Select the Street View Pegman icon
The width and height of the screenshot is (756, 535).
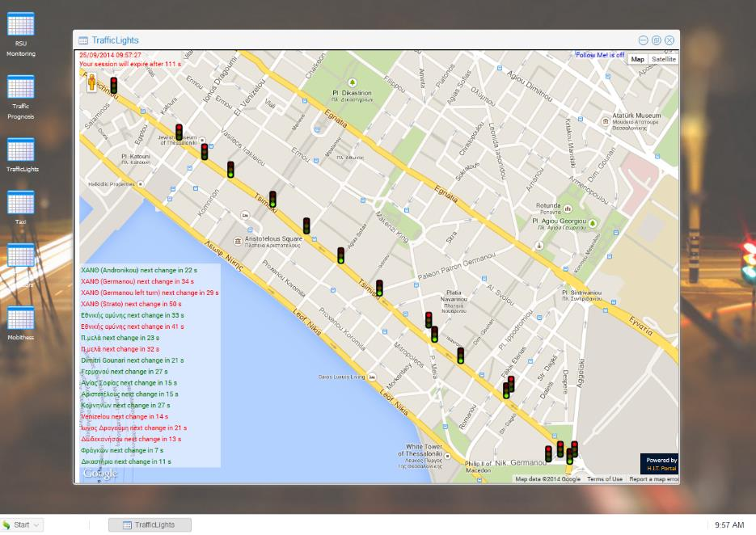91,82
